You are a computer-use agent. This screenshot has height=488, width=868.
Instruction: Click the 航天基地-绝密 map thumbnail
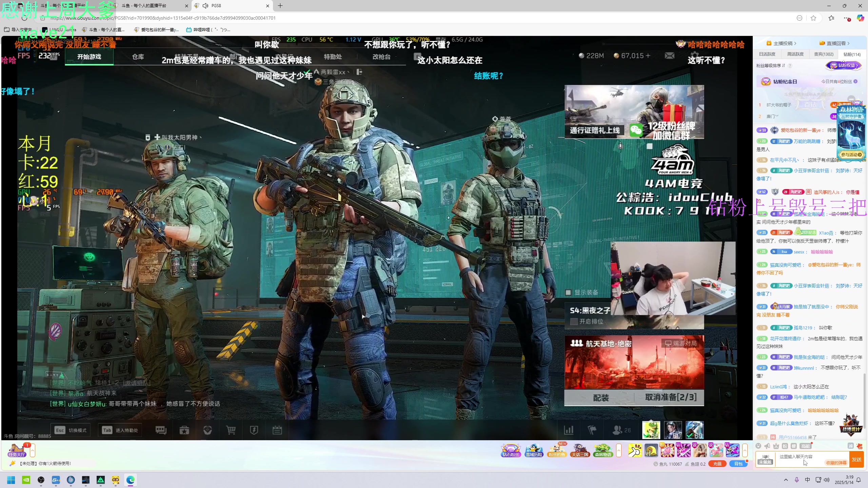[x=634, y=362]
